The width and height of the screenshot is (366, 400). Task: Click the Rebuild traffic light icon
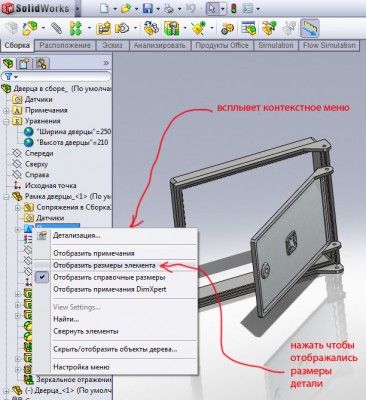click(234, 8)
